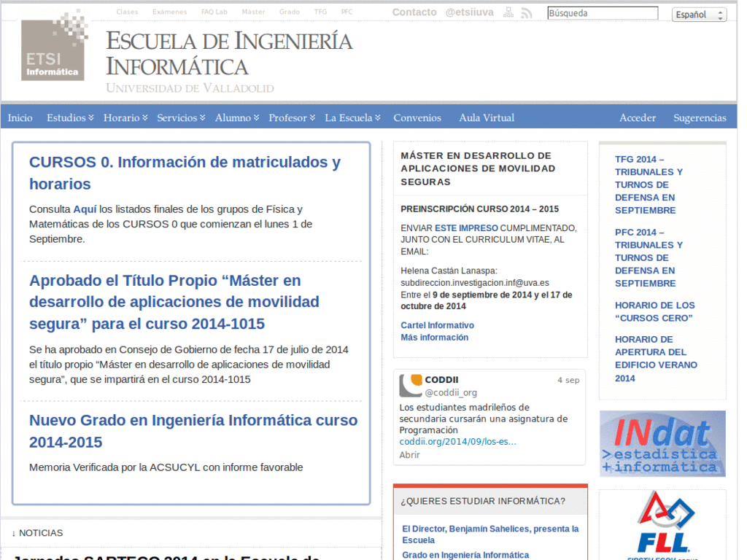Select the ¿Quieres estudiar informática? heading
Screen dimensions: 747x560
[483, 501]
